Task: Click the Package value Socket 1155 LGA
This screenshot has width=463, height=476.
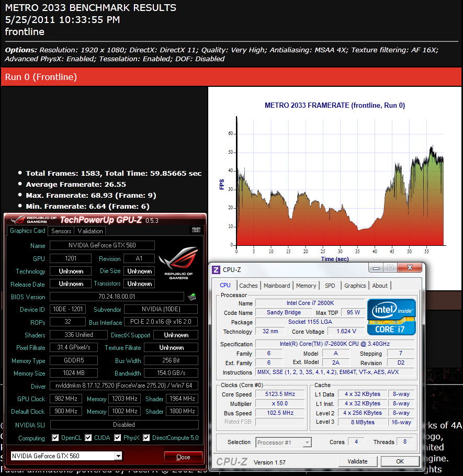Action: (x=310, y=322)
